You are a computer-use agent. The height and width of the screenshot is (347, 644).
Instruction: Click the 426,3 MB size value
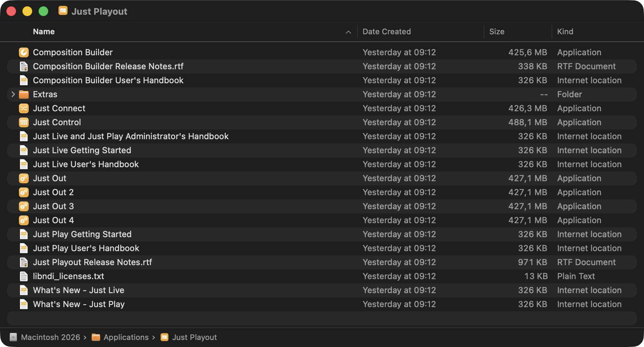click(527, 108)
